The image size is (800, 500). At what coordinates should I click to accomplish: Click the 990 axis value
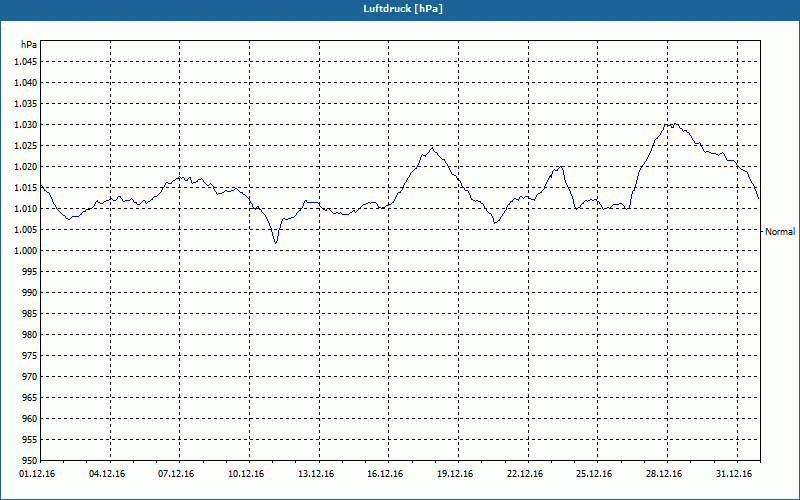pyautogui.click(x=30, y=293)
